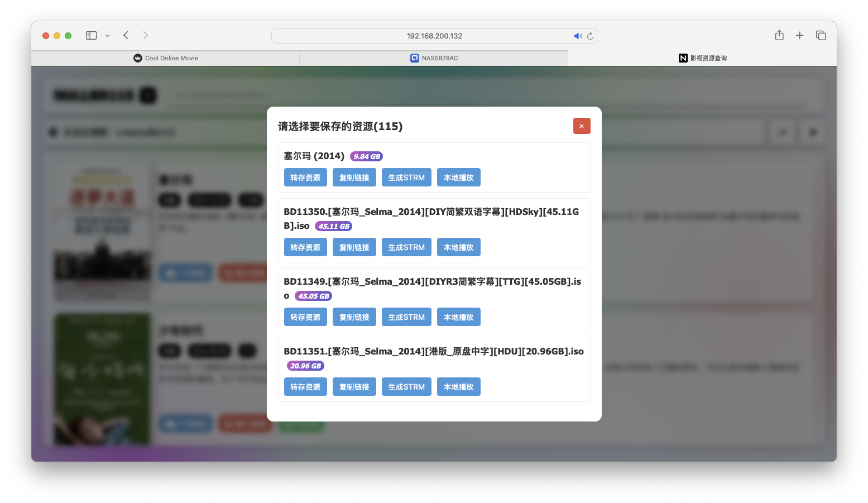868x503 pixels.
Task: Click 复制链接 on the BD11350 entry
Action: pyautogui.click(x=354, y=247)
